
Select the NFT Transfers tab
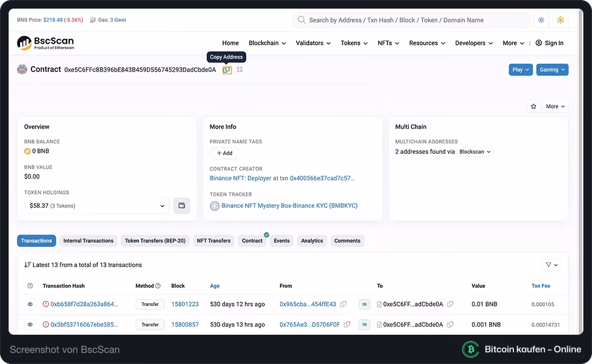click(214, 241)
